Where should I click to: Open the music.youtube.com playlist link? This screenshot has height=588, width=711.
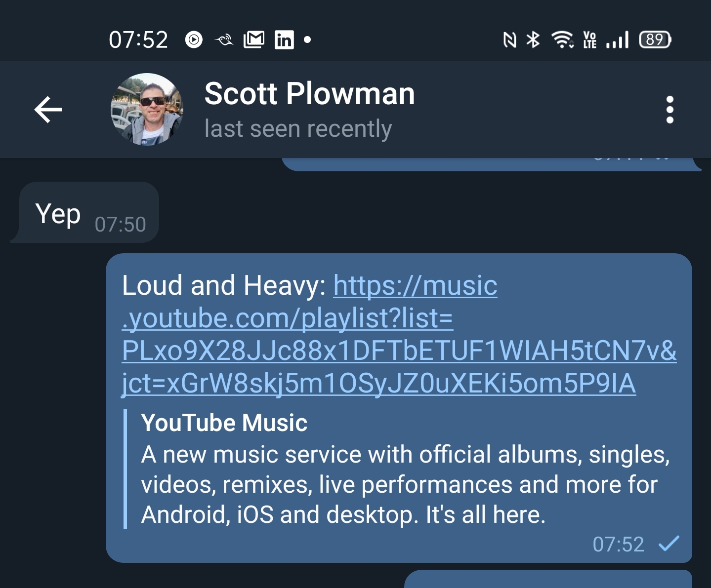399,334
